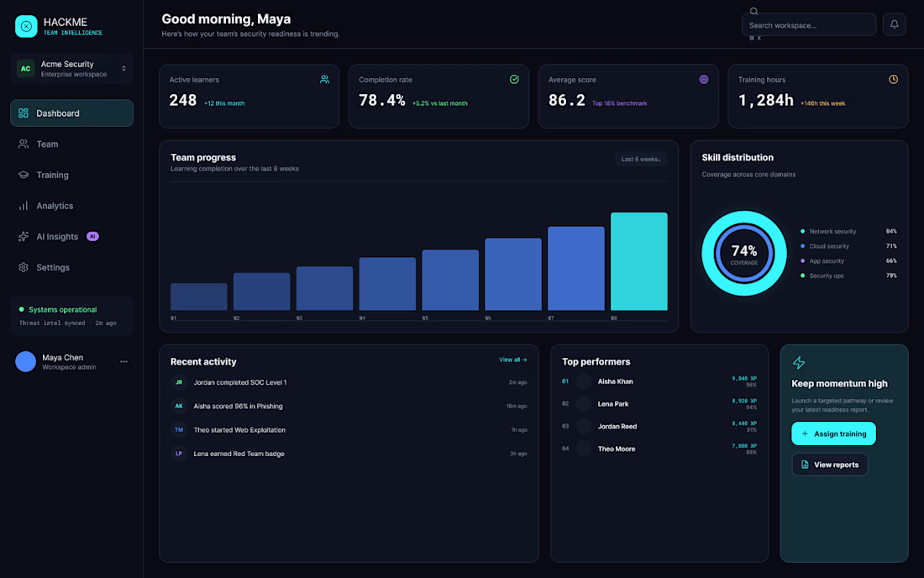Open the Dashboard menu item
The width and height of the screenshot is (924, 578).
click(x=72, y=113)
